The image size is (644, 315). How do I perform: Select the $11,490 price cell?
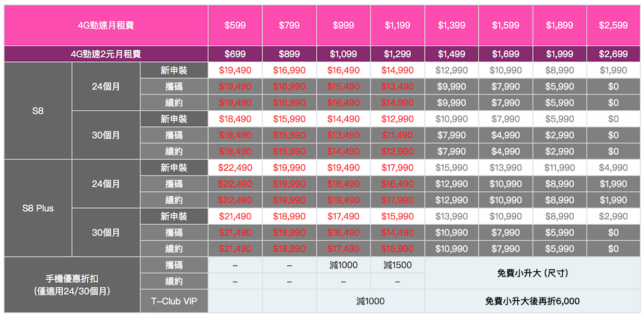coord(397,135)
